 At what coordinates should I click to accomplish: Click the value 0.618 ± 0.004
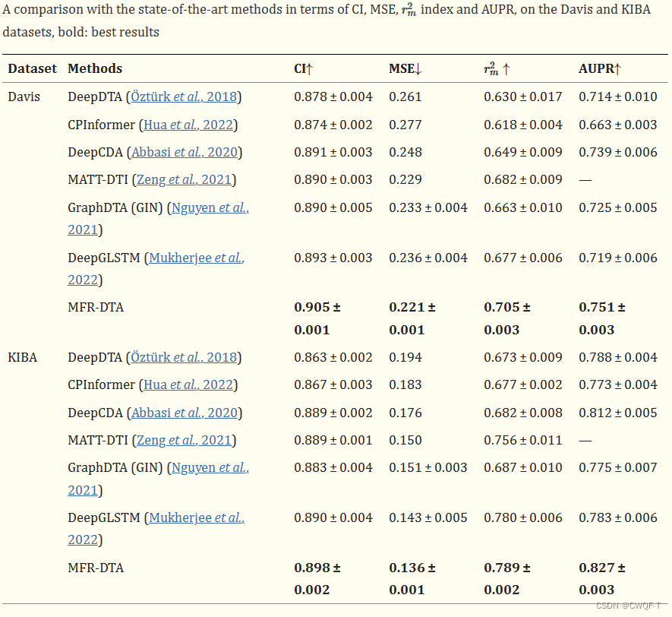point(523,125)
